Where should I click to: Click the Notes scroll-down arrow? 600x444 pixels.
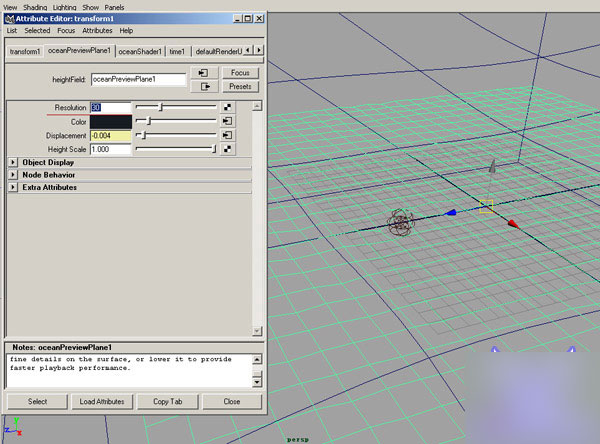click(257, 382)
